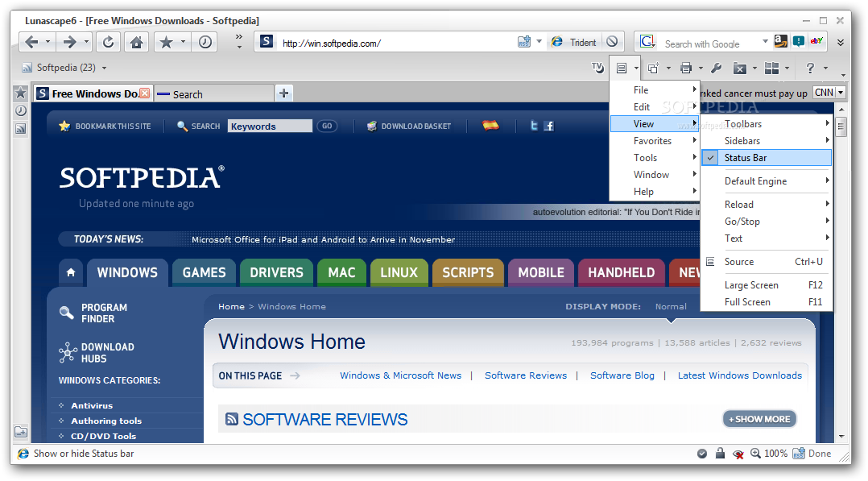Click the Antivirus category link
Image resolution: width=868 pixels, height=481 pixels.
(92, 405)
